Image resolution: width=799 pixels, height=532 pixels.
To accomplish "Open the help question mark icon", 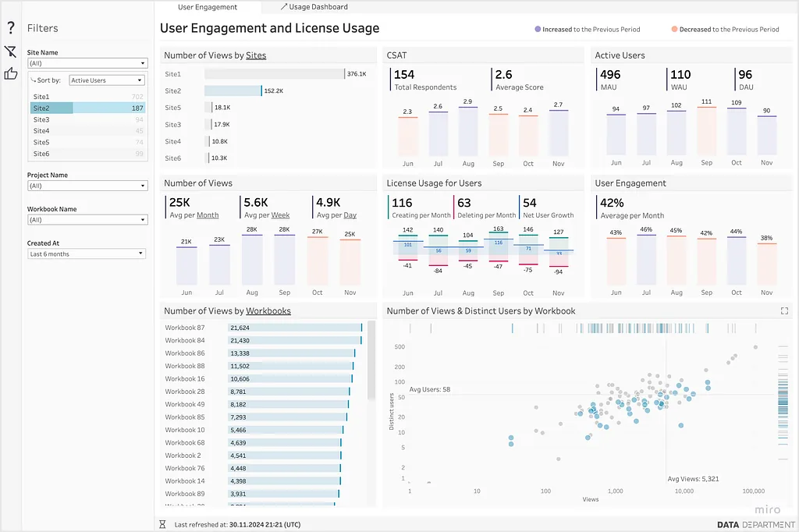I will [10, 28].
